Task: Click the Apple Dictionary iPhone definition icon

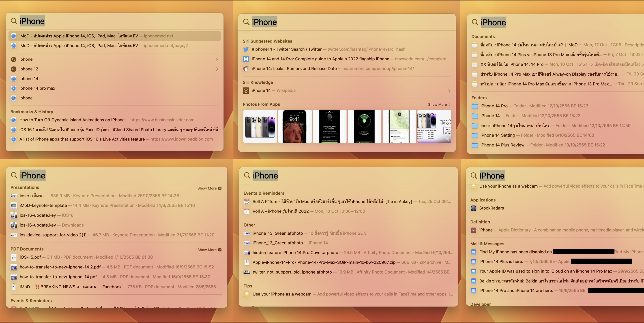Action: (474, 230)
